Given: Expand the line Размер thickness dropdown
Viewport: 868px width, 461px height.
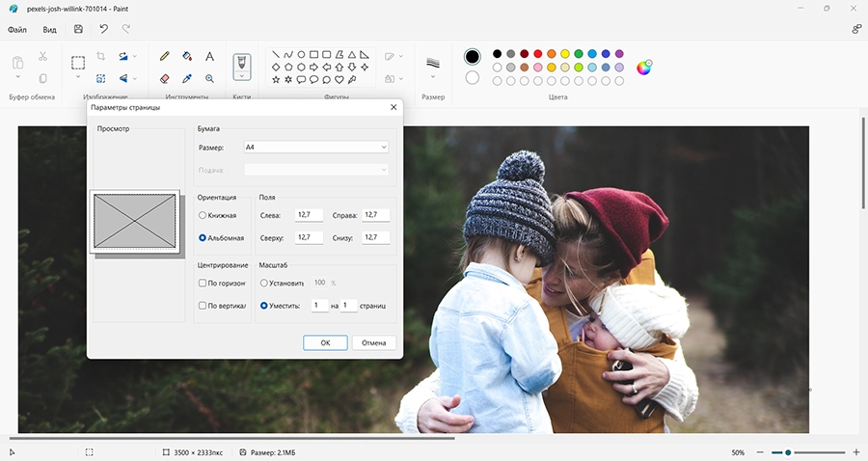Looking at the screenshot, I should [433, 77].
